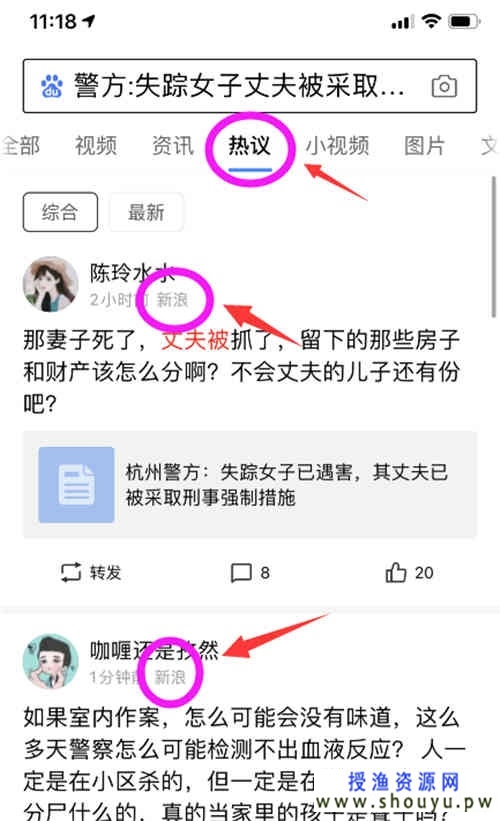Tap the blue document icon
500x821 pixels.
(76, 485)
